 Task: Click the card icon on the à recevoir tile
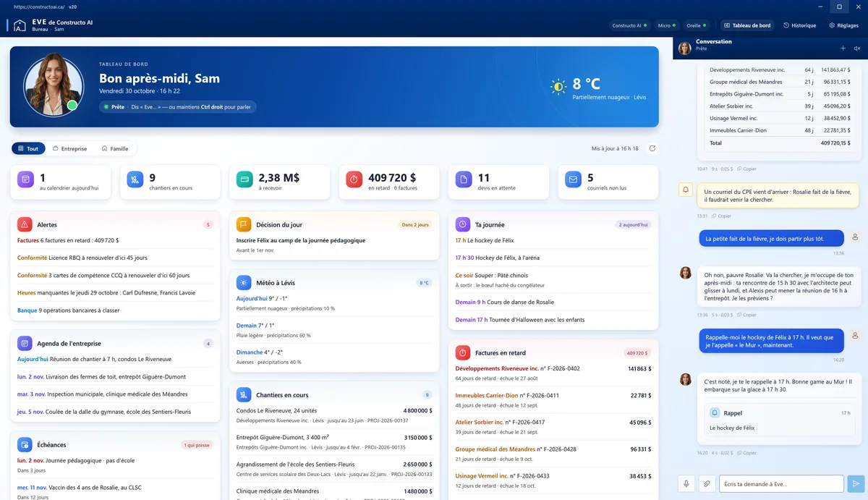click(x=244, y=179)
